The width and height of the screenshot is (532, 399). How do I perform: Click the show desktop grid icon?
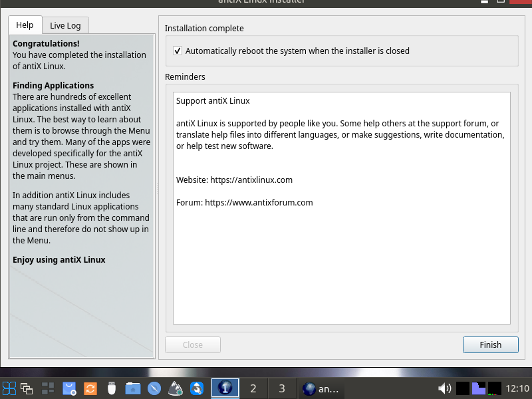pos(48,388)
